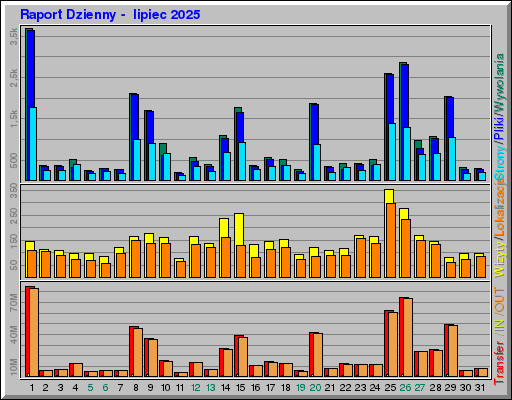Click the red "Transfer" legend label
This screenshot has width=512, height=400.
499,363
